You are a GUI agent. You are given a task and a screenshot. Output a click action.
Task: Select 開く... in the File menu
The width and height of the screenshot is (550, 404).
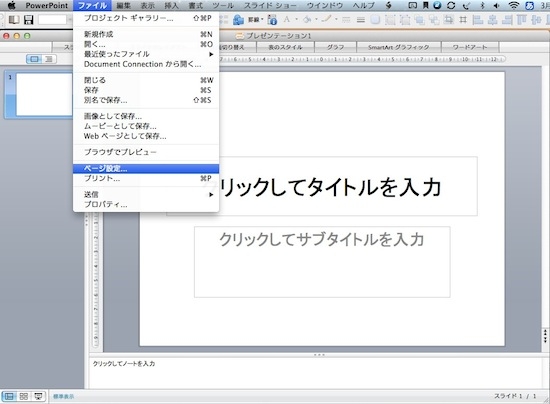(146, 44)
